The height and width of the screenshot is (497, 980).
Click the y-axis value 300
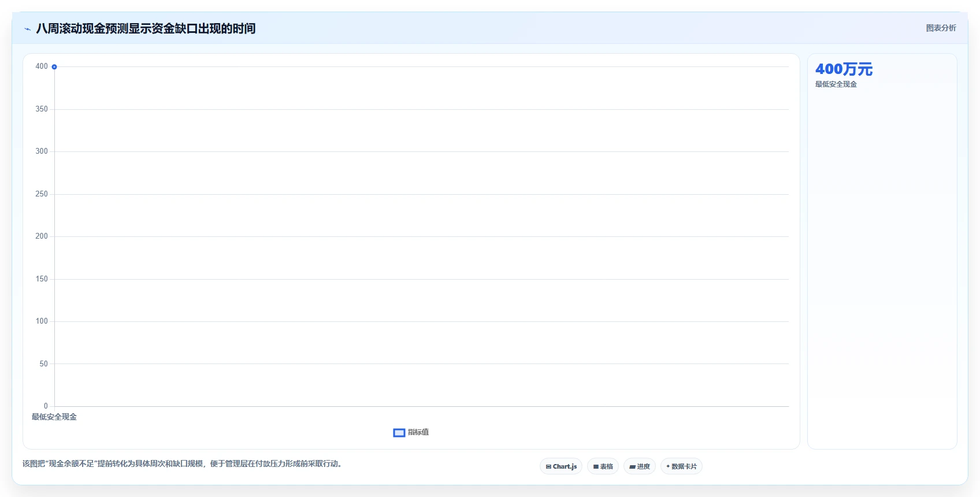pos(42,151)
